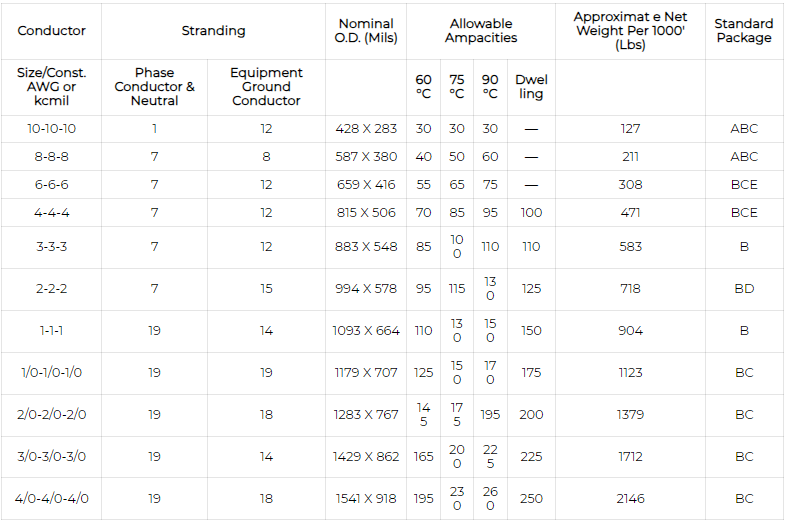Select the 10-10-10 conductor size cell
Image resolution: width=788 pixels, height=522 pixels.
52,129
